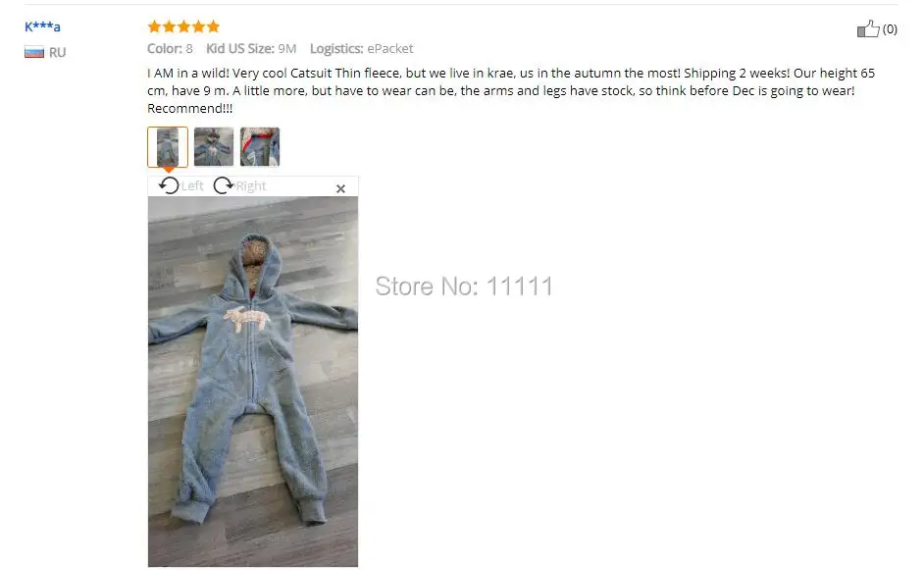Click the first orange rating star
924x570 pixels.
click(154, 26)
